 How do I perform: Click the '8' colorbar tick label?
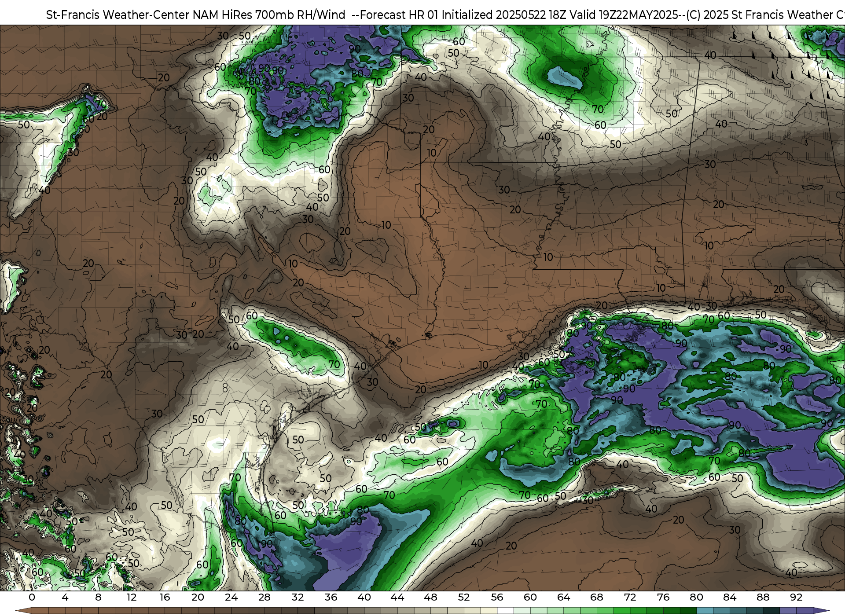98,598
